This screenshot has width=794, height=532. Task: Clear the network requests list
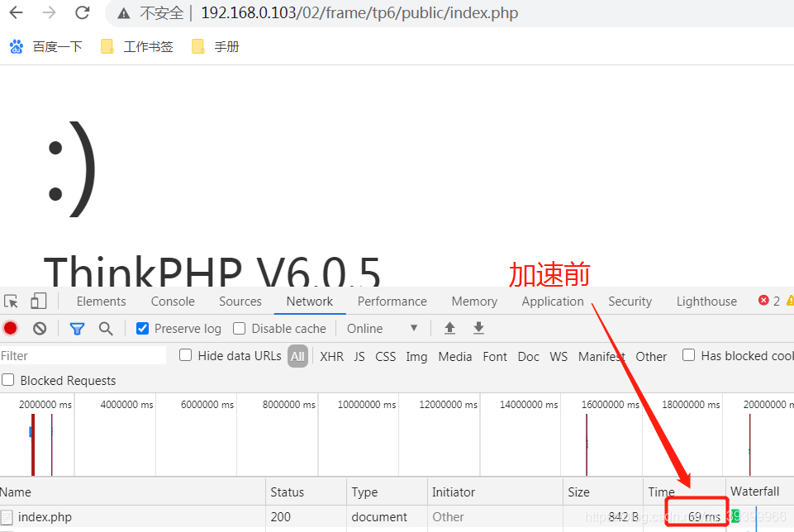point(39,328)
